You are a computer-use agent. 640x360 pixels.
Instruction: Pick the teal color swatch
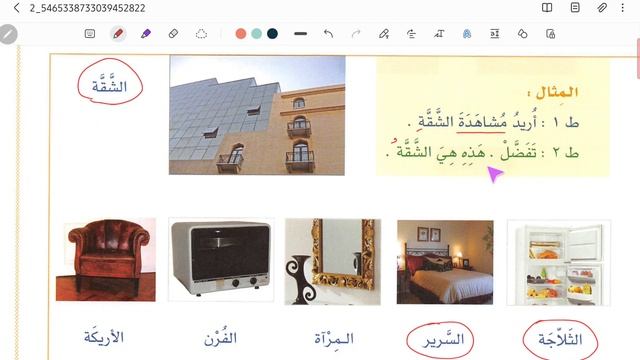tap(256, 34)
